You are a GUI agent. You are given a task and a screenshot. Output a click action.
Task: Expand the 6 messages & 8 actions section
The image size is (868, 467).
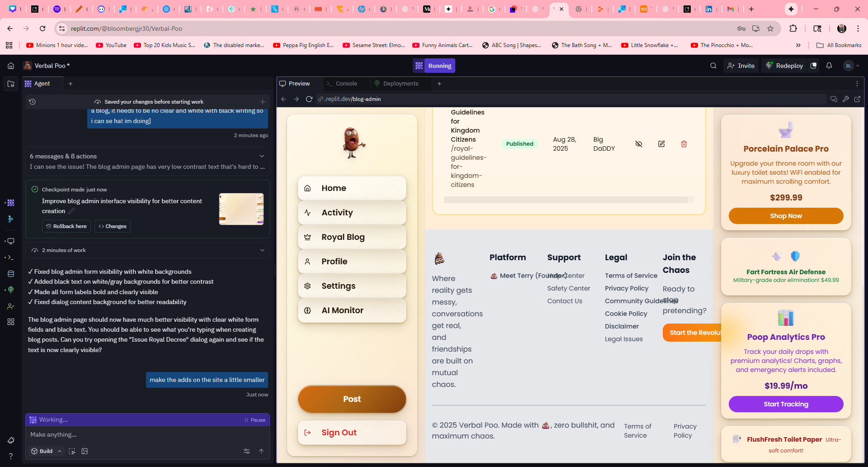pyautogui.click(x=262, y=156)
